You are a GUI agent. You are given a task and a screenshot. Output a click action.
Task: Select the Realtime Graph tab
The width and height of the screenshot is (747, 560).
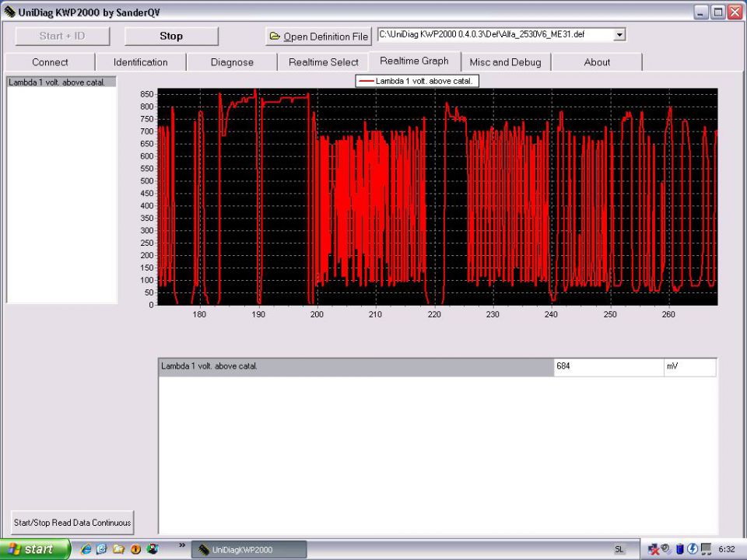(x=415, y=61)
